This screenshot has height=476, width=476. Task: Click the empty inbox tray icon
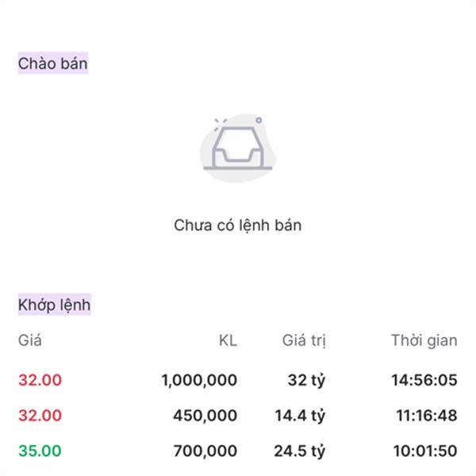(x=238, y=148)
